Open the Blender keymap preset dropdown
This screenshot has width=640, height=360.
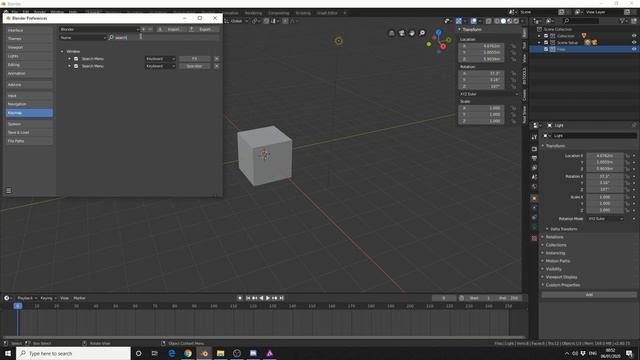pos(99,29)
